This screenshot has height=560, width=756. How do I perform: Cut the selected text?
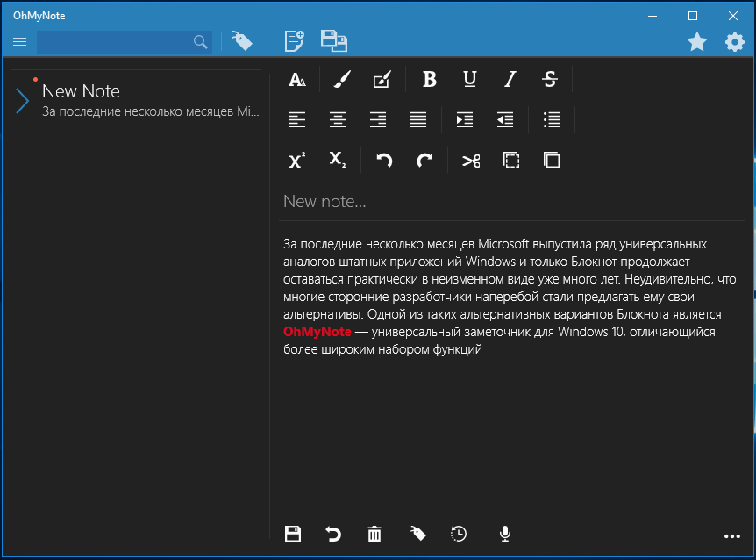(x=471, y=160)
